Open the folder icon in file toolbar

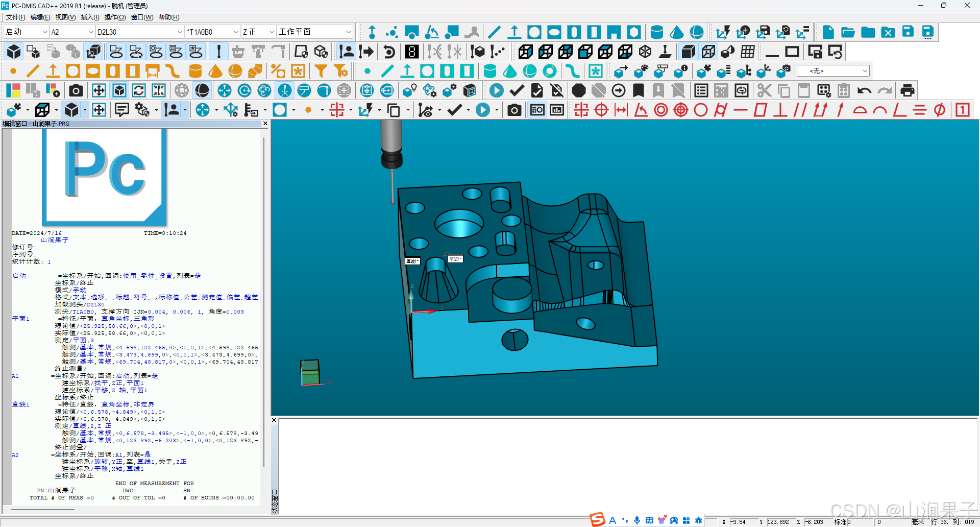click(x=848, y=32)
